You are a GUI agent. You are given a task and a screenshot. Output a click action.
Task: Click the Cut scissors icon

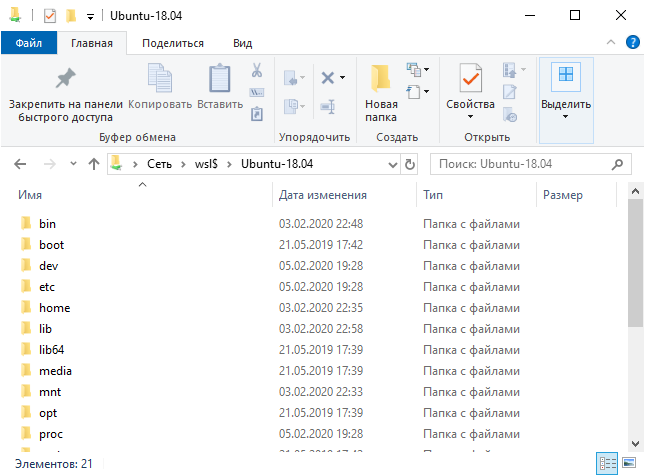pyautogui.click(x=257, y=70)
